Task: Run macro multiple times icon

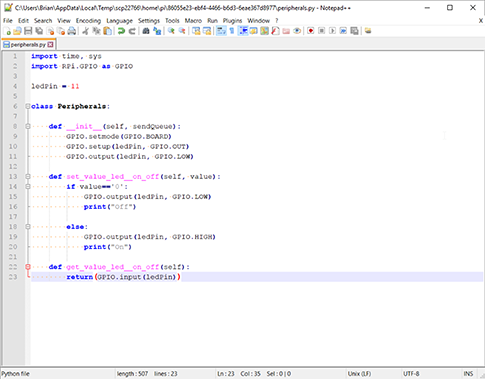Action: 343,31
